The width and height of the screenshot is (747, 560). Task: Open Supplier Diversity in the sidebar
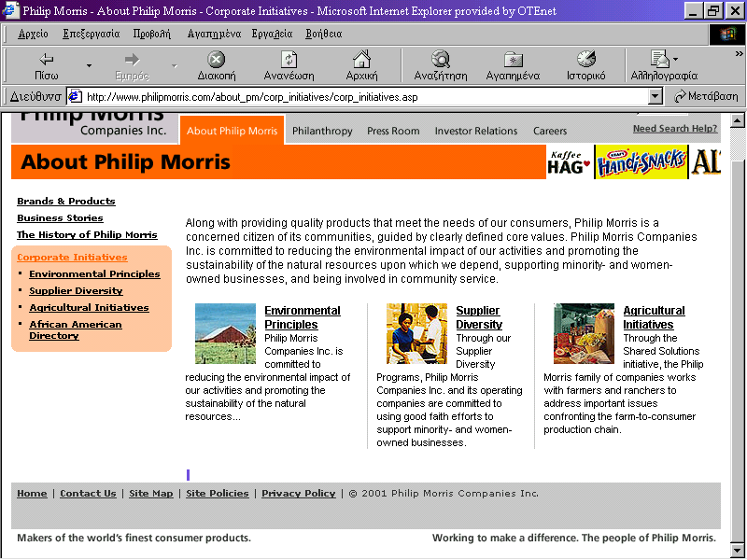76,290
